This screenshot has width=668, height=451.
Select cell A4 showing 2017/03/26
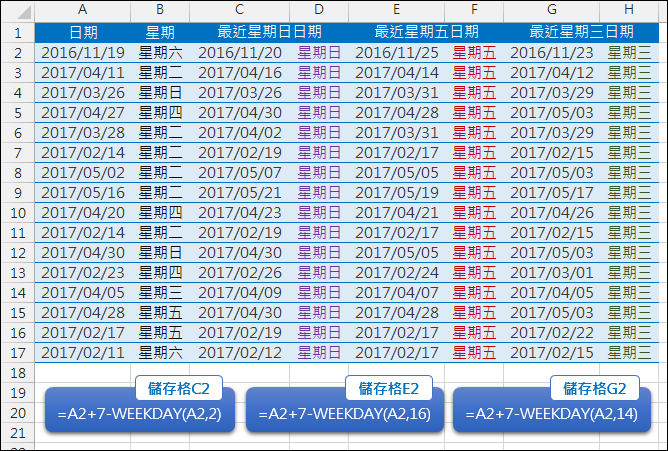click(x=83, y=93)
